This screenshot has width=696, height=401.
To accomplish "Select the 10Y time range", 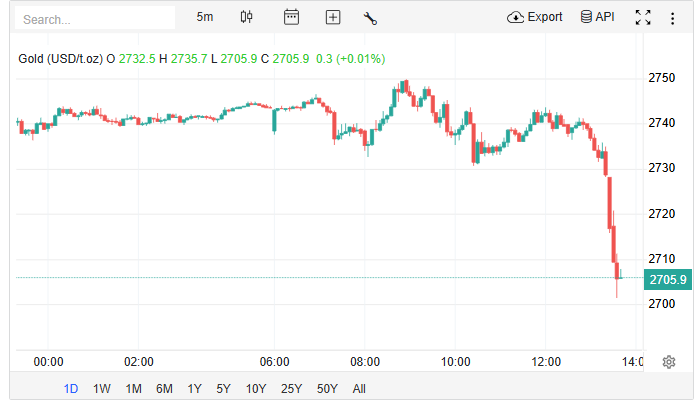I will click(256, 389).
